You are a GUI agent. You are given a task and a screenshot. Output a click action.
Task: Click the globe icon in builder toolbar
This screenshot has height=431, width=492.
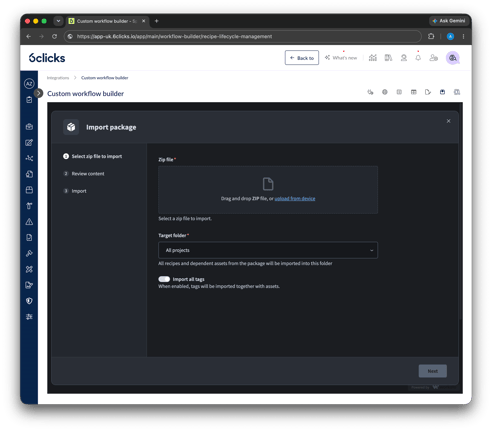[385, 92]
